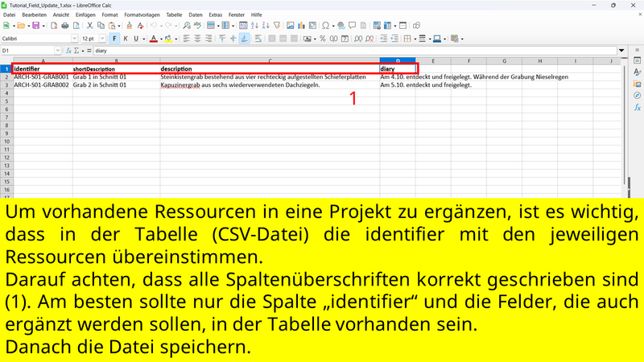
Task: Open background color dropdown arrow
Action: [175, 39]
